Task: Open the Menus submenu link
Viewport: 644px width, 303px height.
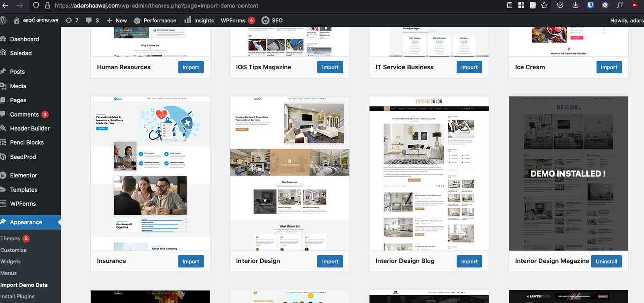Action: [9, 273]
